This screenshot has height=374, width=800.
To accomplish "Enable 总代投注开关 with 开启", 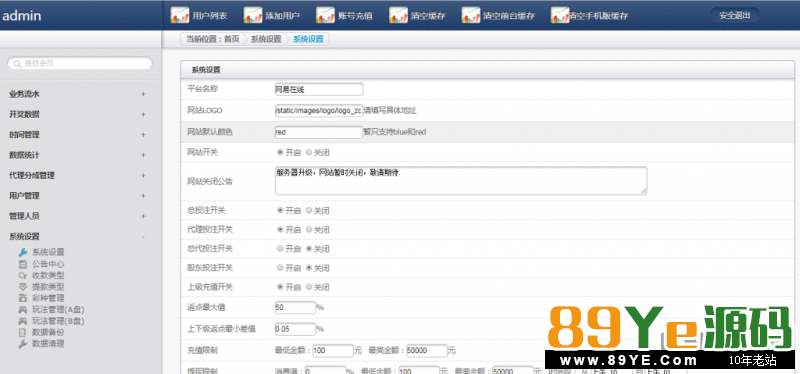I will click(x=280, y=248).
